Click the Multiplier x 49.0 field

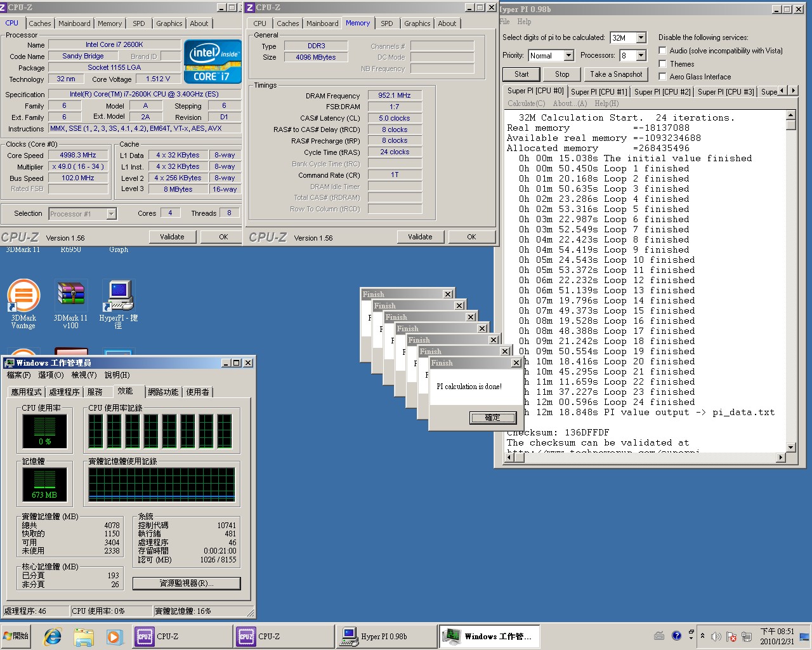[x=78, y=167]
